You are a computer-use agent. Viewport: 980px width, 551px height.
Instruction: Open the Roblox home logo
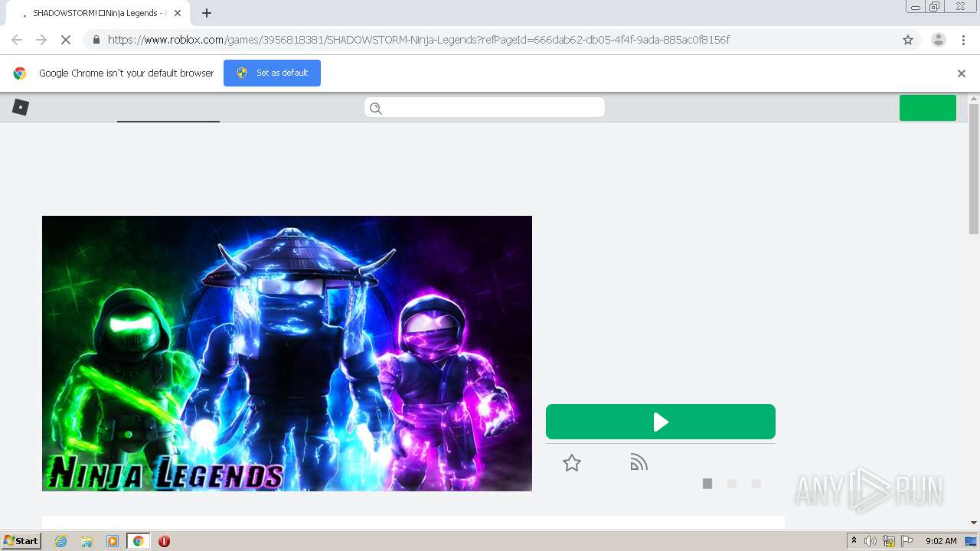tap(21, 107)
